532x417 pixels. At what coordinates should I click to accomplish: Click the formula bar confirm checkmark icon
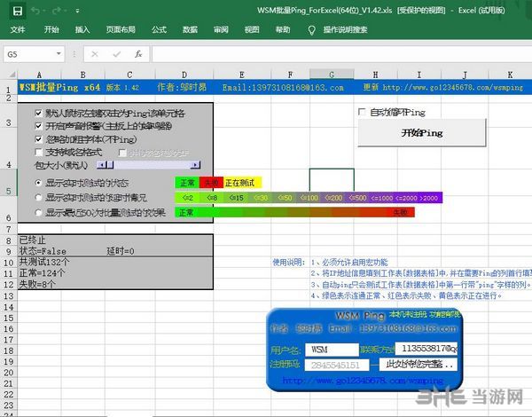pos(117,54)
